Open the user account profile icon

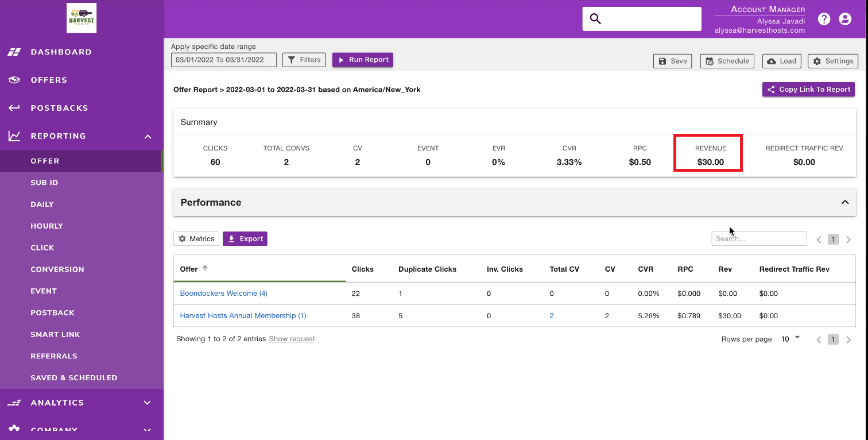[845, 19]
